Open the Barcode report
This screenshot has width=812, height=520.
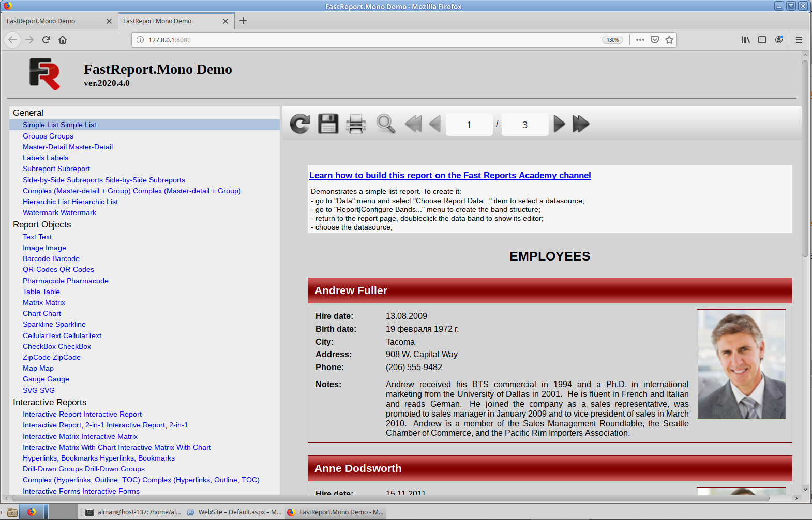(51, 258)
